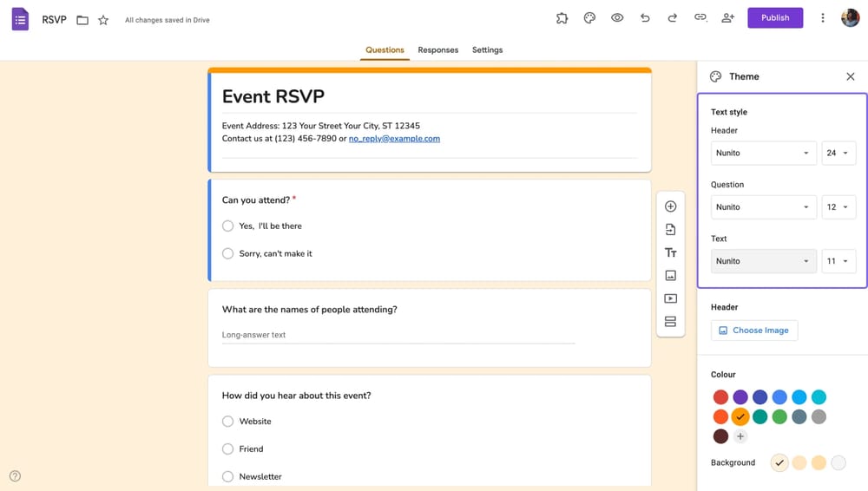Pick the green theme colour swatch
The height and width of the screenshot is (491, 868).
[x=779, y=417]
